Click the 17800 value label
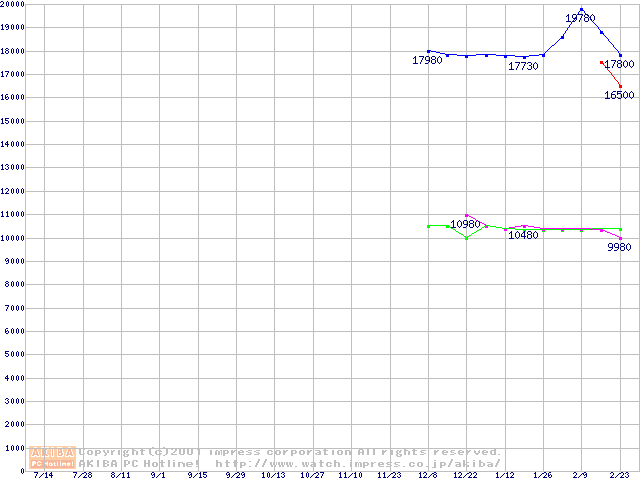Screen dimensions: 640x480 click(619, 64)
